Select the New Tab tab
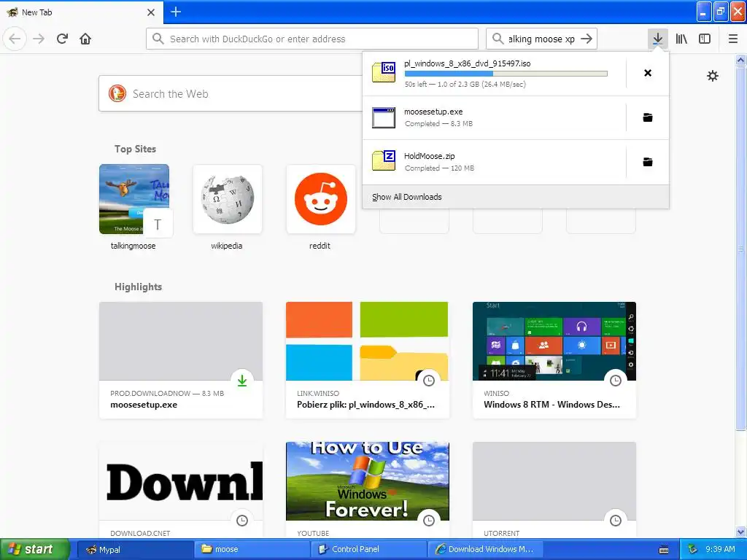Viewport: 747px width, 560px height. click(x=81, y=12)
